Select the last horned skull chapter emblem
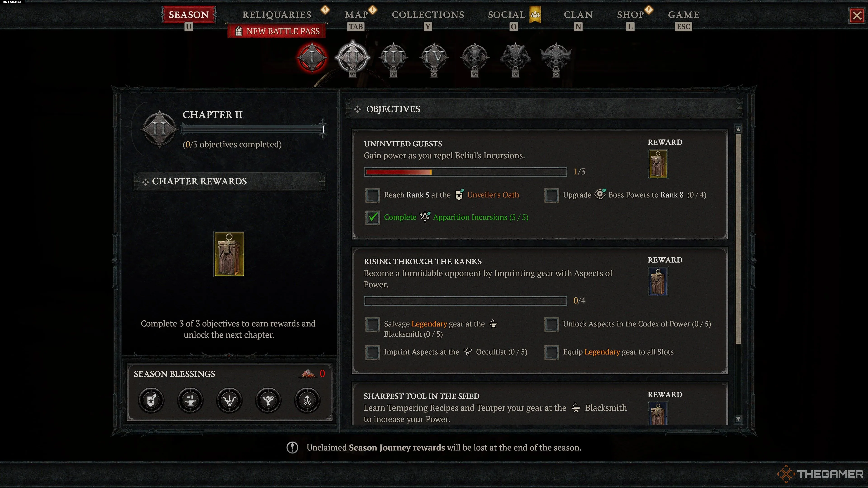Viewport: 868px width, 488px height. click(x=556, y=58)
